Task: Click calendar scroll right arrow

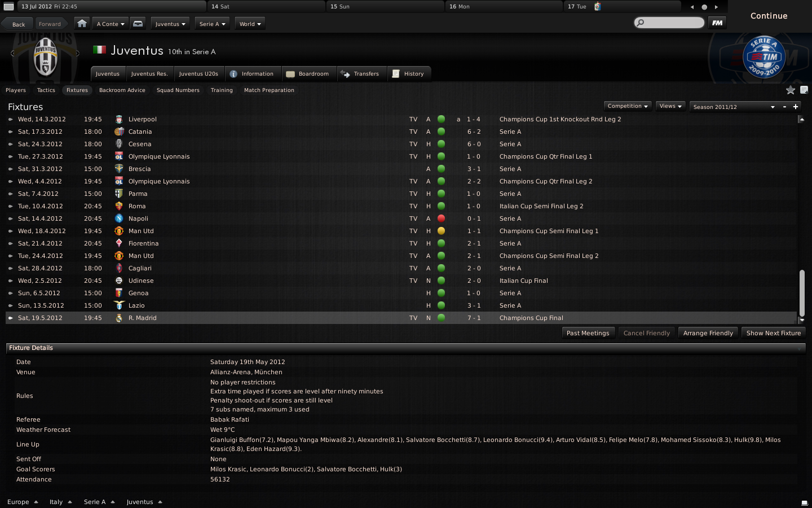Action: coord(717,7)
